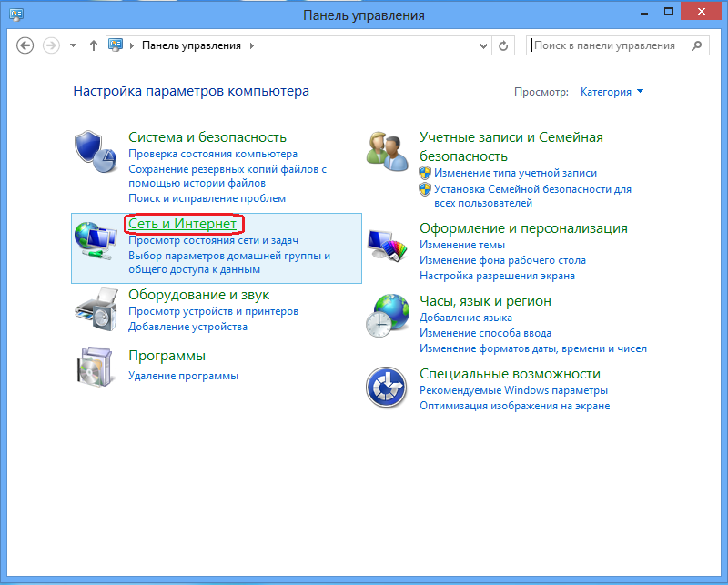
Task: Click Сохранение резервных копий файлов link
Action: 227,176
